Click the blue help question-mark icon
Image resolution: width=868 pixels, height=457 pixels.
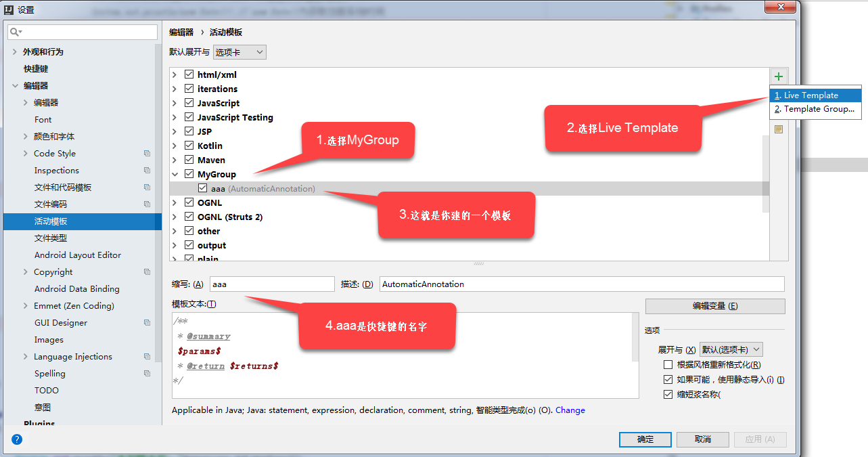[17, 439]
